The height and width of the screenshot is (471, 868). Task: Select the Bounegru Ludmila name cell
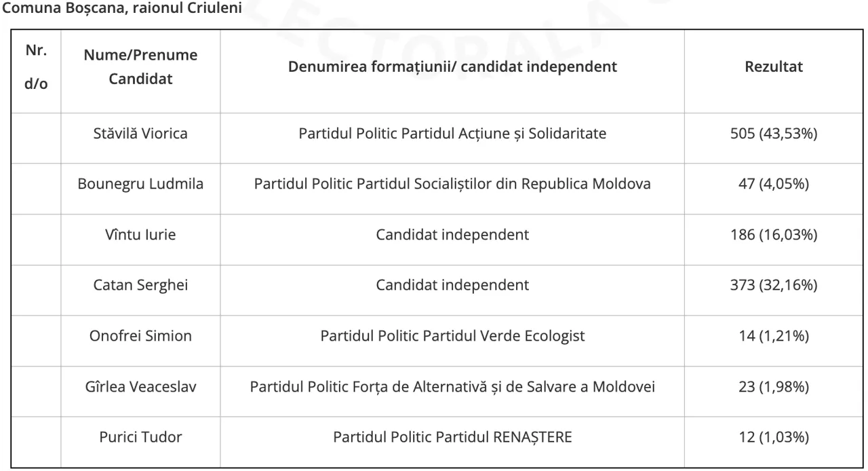(140, 184)
